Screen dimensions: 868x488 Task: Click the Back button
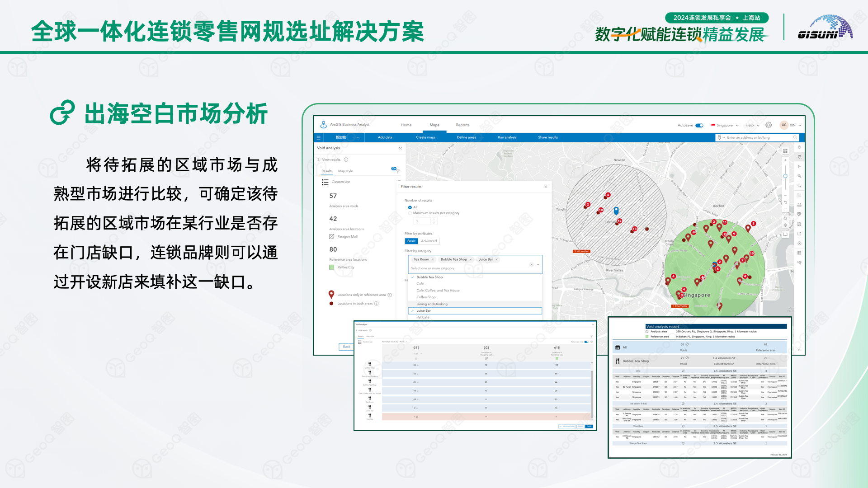tap(346, 347)
